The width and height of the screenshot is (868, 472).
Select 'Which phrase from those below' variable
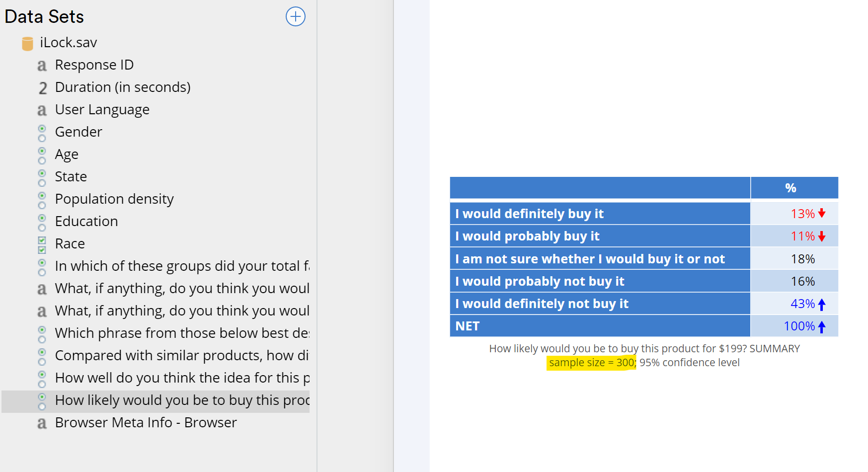182,333
